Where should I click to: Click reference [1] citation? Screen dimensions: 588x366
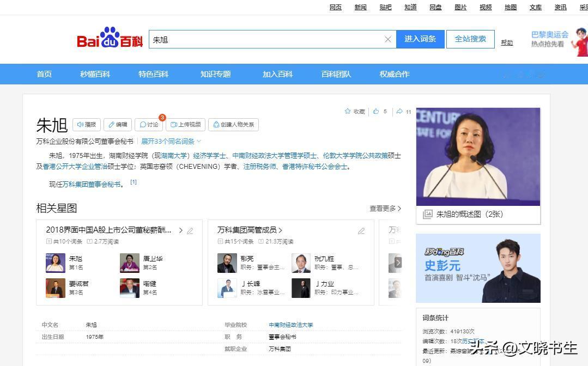[x=134, y=182]
